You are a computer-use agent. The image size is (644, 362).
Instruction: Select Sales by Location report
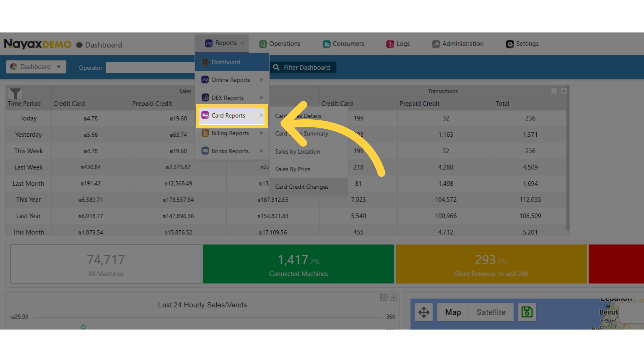pyautogui.click(x=309, y=152)
